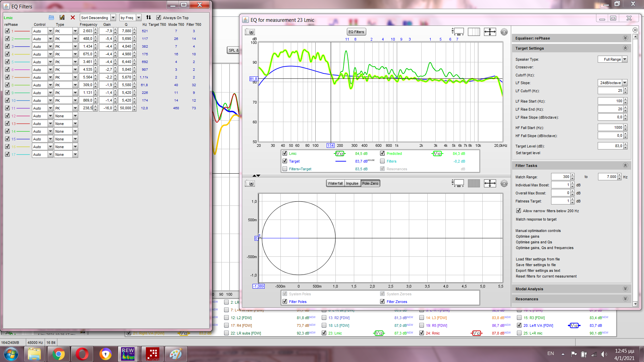Collapse Filter Tasks section
This screenshot has height=362, width=644.
625,165
